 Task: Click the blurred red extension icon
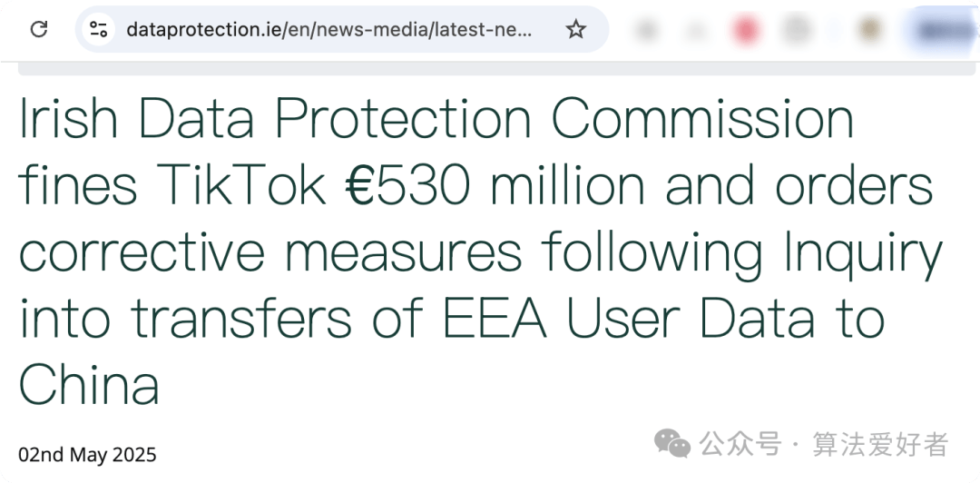[746, 29]
